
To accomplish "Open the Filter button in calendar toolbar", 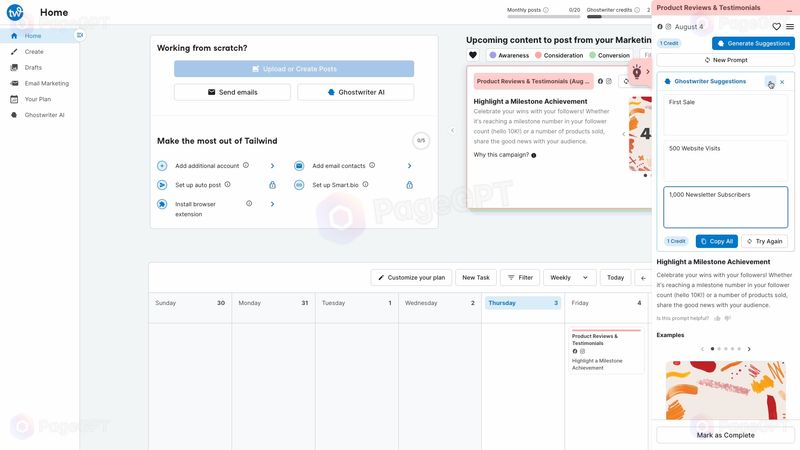I will [520, 278].
